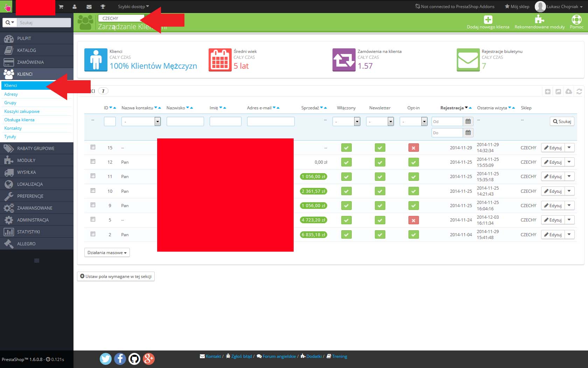Screen dimensions: 588x368
Task: Click Ustaw pola wymagane w tej sekcji
Action: pos(116,277)
